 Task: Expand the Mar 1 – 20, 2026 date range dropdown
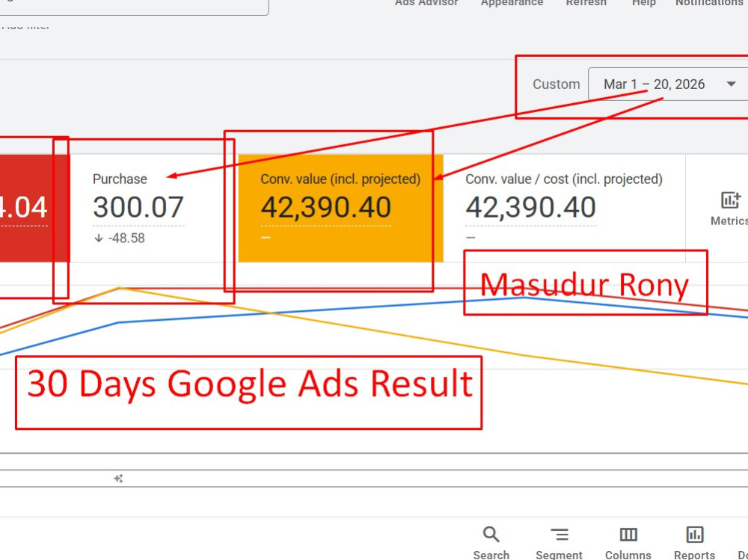(x=668, y=84)
